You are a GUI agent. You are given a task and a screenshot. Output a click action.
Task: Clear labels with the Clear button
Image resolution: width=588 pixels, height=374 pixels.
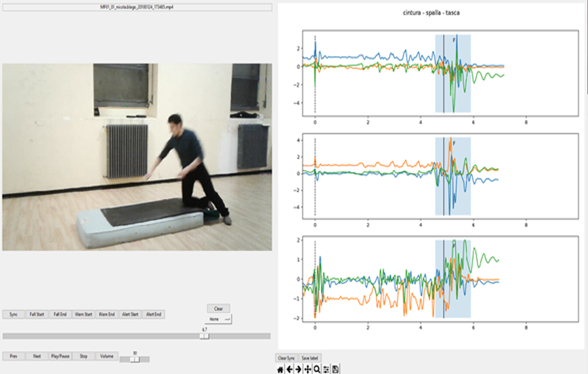pyautogui.click(x=219, y=309)
